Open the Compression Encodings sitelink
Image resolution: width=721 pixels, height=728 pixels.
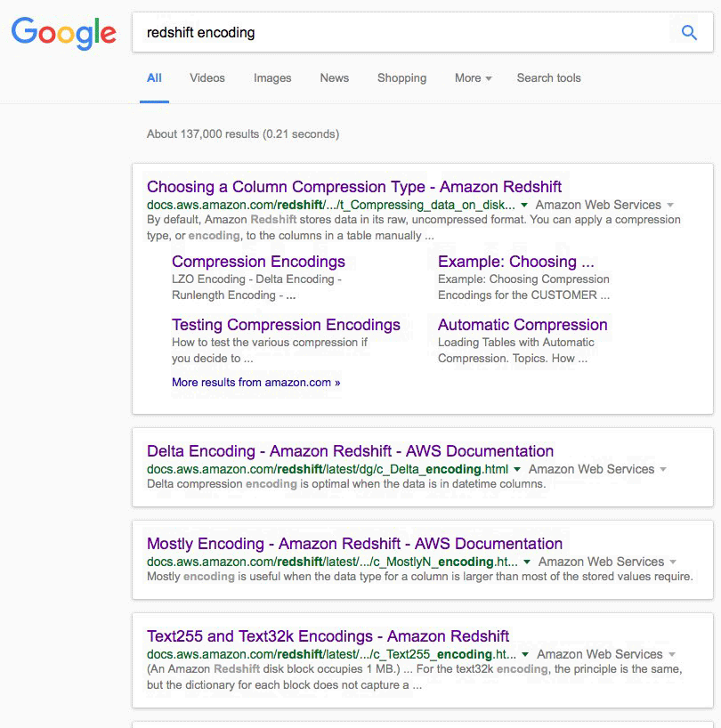click(x=258, y=262)
